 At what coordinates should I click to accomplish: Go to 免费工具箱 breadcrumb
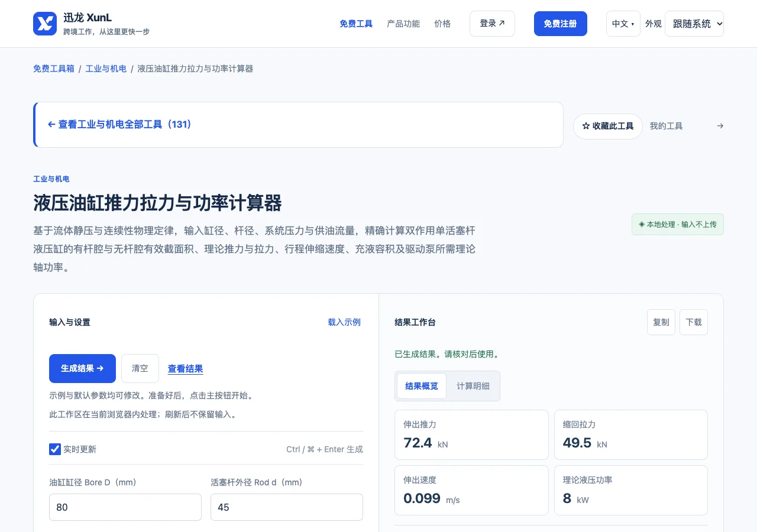[54, 69]
